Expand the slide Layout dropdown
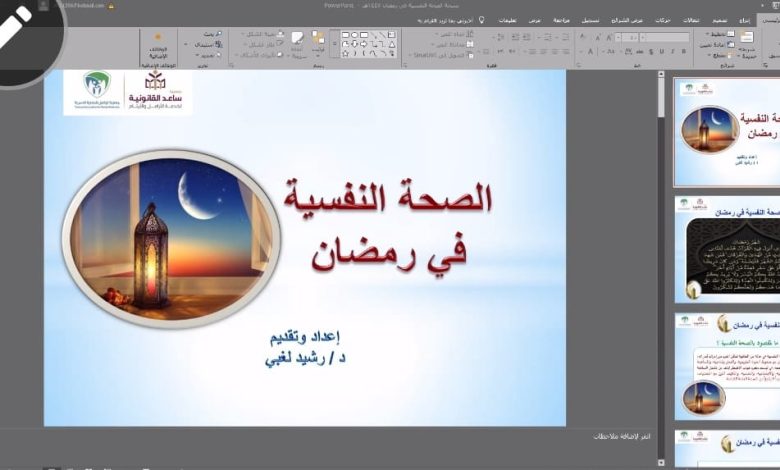 (x=717, y=35)
